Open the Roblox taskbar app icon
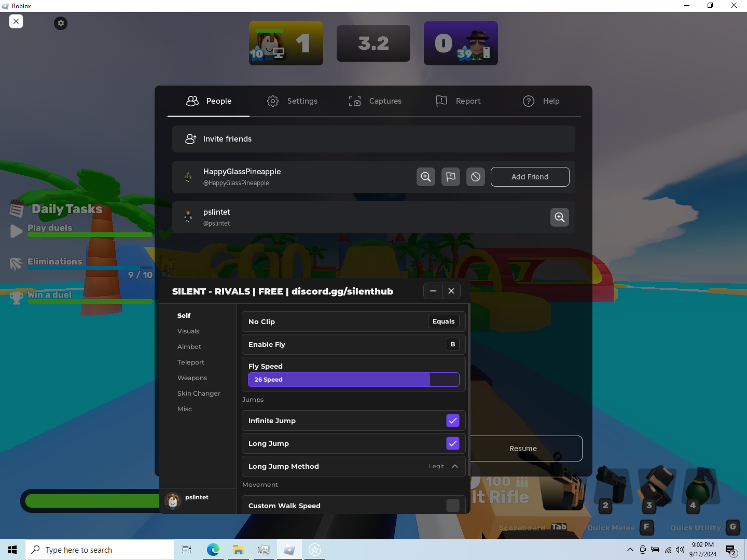This screenshot has width=747, height=560. click(x=289, y=550)
